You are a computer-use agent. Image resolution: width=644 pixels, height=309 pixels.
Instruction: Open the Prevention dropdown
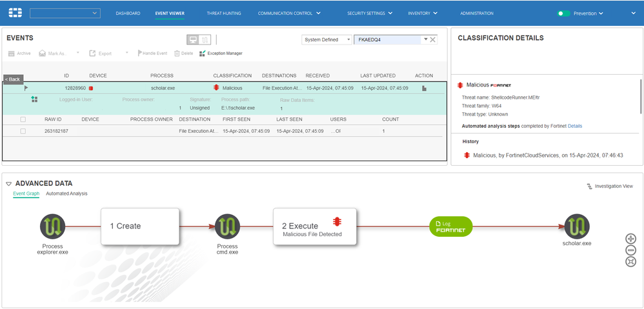(588, 14)
